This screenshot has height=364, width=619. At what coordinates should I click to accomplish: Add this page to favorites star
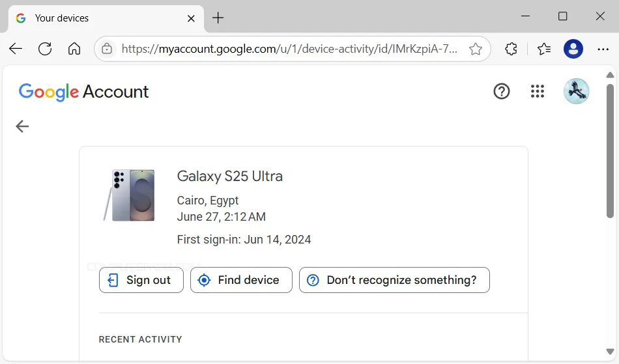(475, 49)
